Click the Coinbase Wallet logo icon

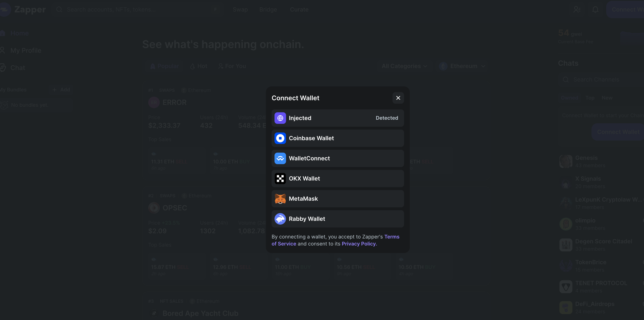tap(280, 138)
